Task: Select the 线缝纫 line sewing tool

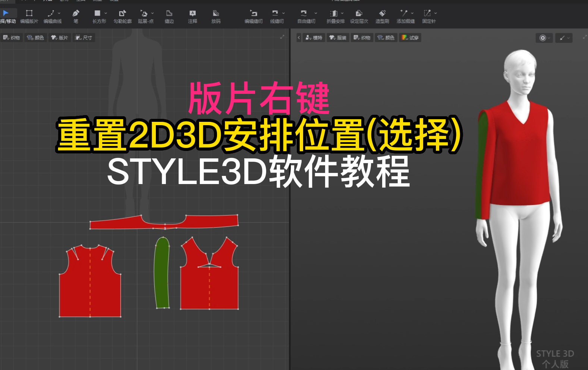Action: coord(276,17)
